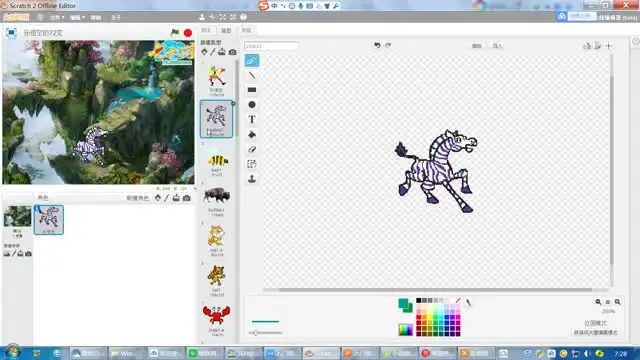Click the red stop button
Image resolution: width=640 pixels, height=360 pixels.
pyautogui.click(x=188, y=33)
